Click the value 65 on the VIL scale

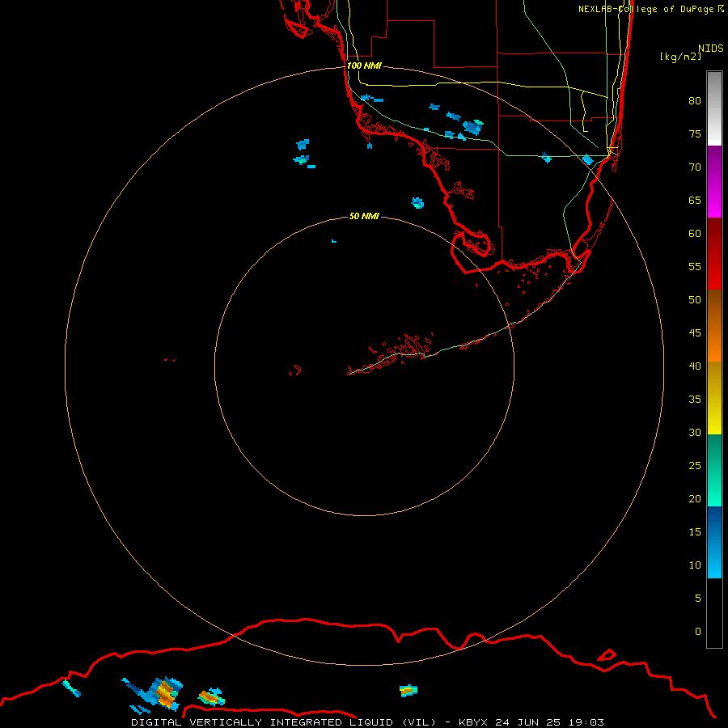[695, 201]
